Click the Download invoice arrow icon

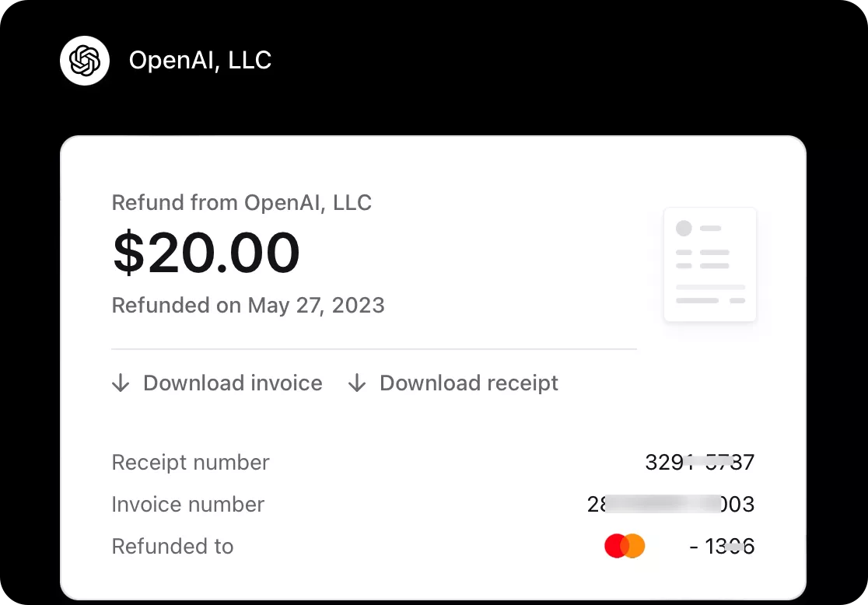click(121, 383)
